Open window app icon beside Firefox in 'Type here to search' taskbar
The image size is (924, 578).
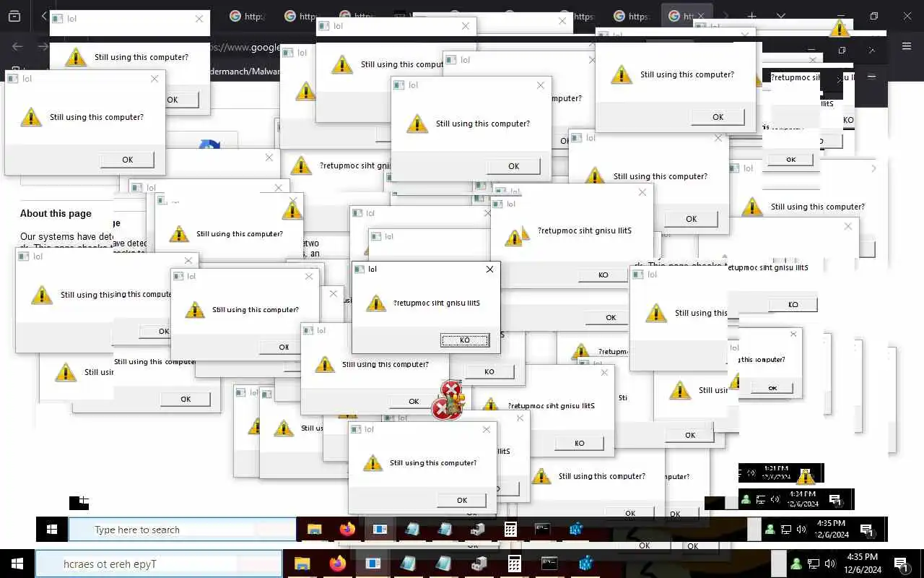[380, 530]
